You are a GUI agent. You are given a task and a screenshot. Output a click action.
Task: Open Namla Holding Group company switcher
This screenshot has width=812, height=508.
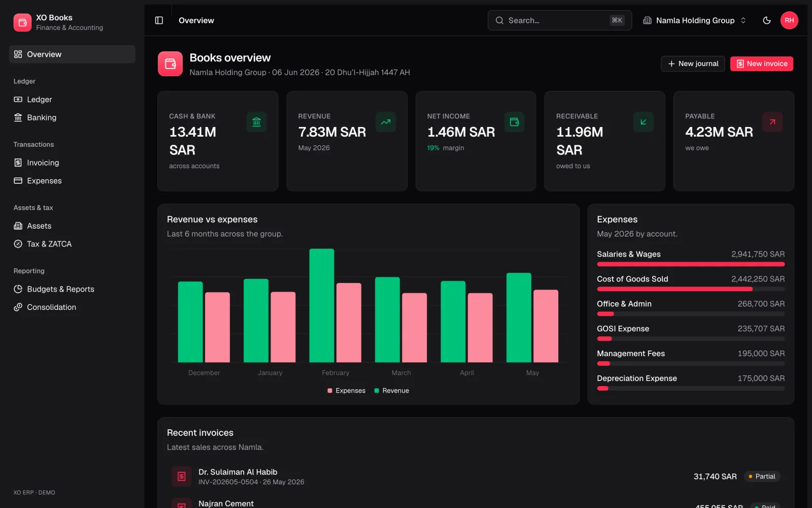(695, 20)
